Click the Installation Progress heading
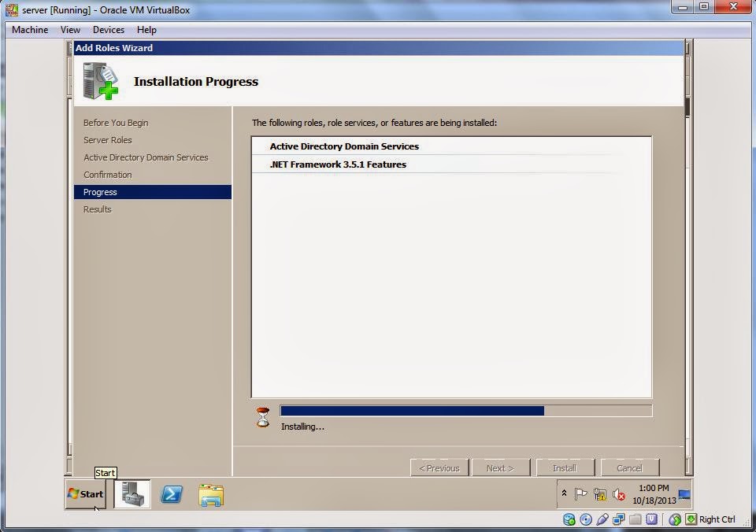The width and height of the screenshot is (756, 532). tap(196, 81)
